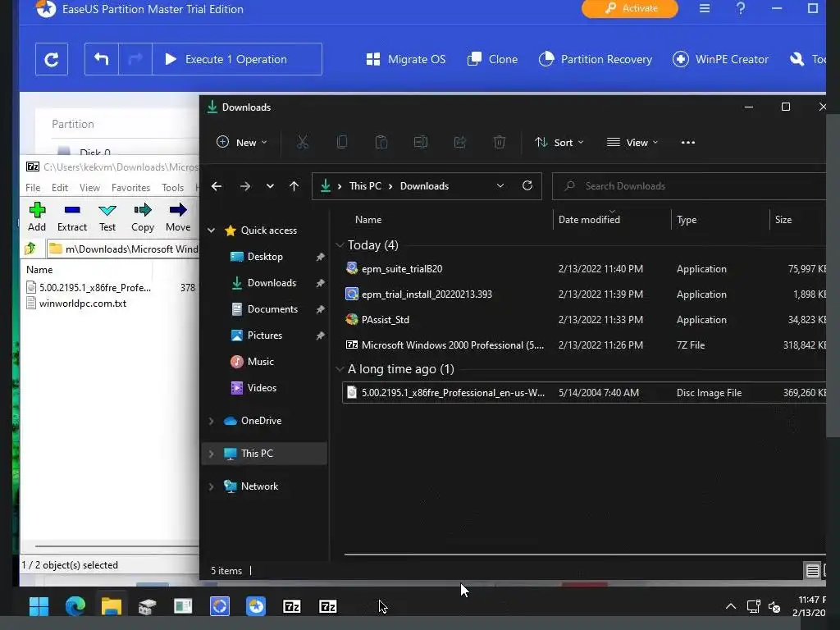Expand the Network tree node

tap(211, 486)
